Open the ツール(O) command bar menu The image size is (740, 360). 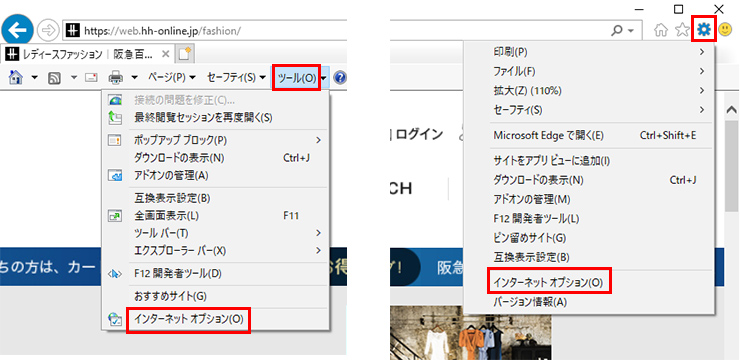pos(296,78)
